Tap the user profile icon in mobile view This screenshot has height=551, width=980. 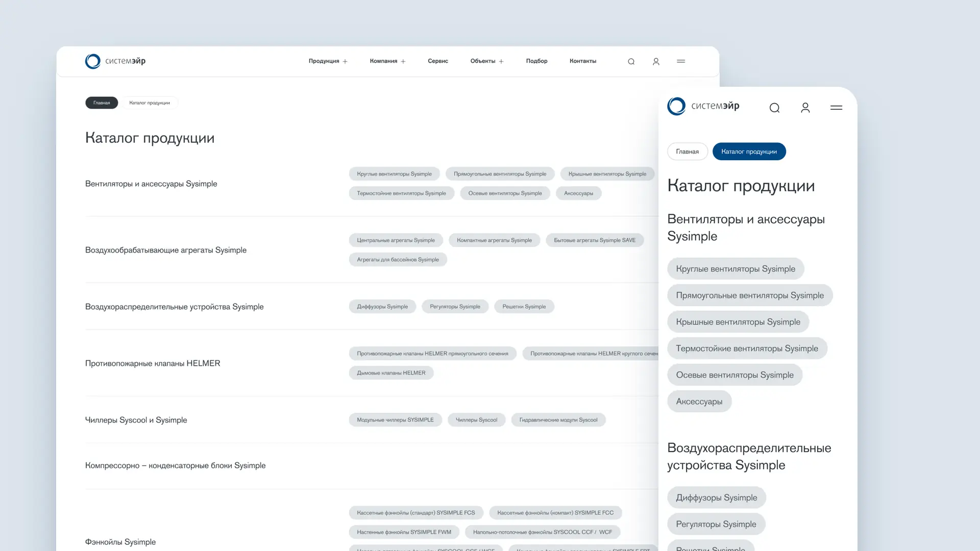[805, 108]
